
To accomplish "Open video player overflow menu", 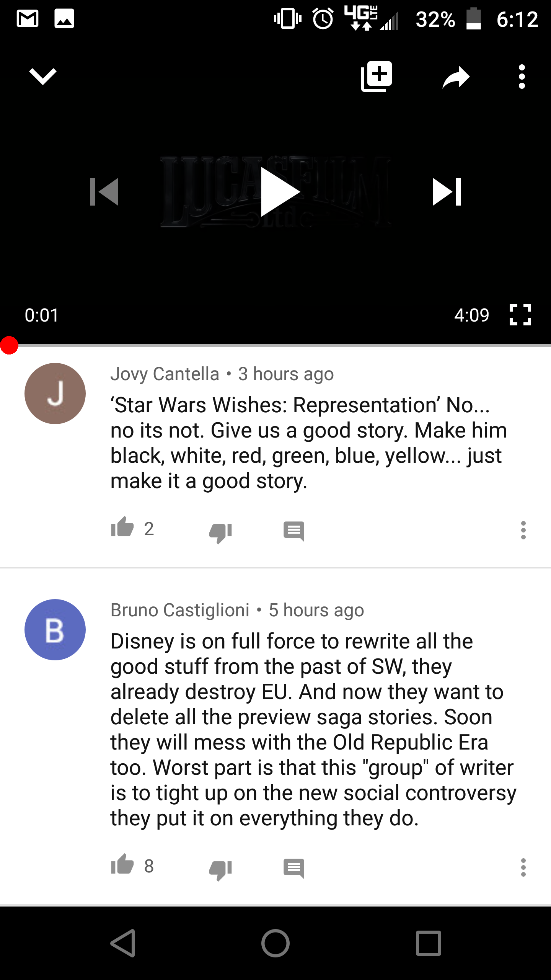I will [522, 77].
